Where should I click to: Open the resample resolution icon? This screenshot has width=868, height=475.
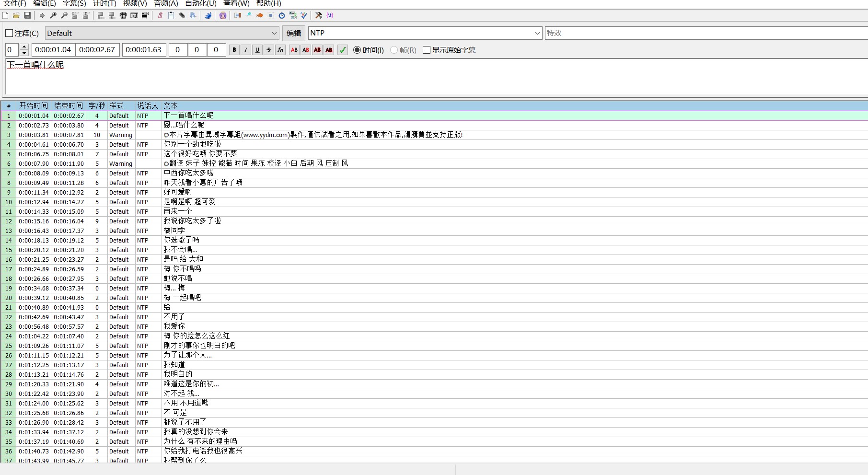click(x=271, y=15)
